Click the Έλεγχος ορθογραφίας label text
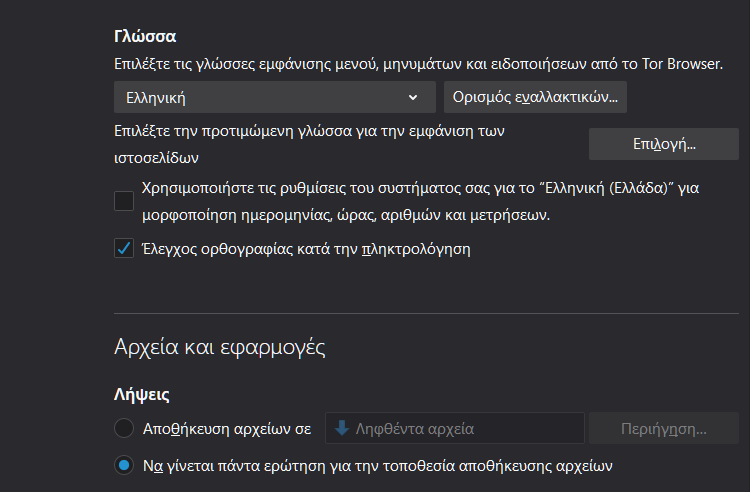 pos(307,249)
